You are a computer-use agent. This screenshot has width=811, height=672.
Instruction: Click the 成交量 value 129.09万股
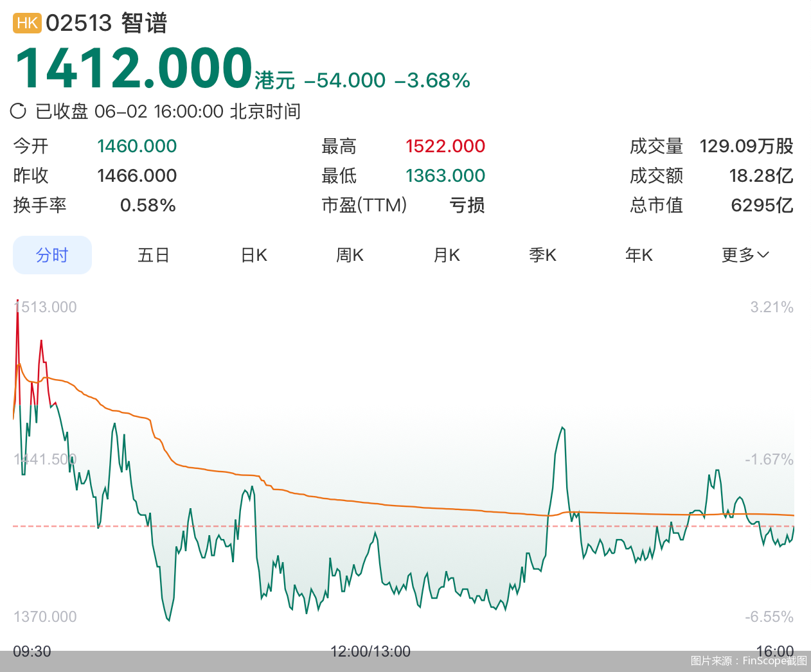pyautogui.click(x=747, y=146)
